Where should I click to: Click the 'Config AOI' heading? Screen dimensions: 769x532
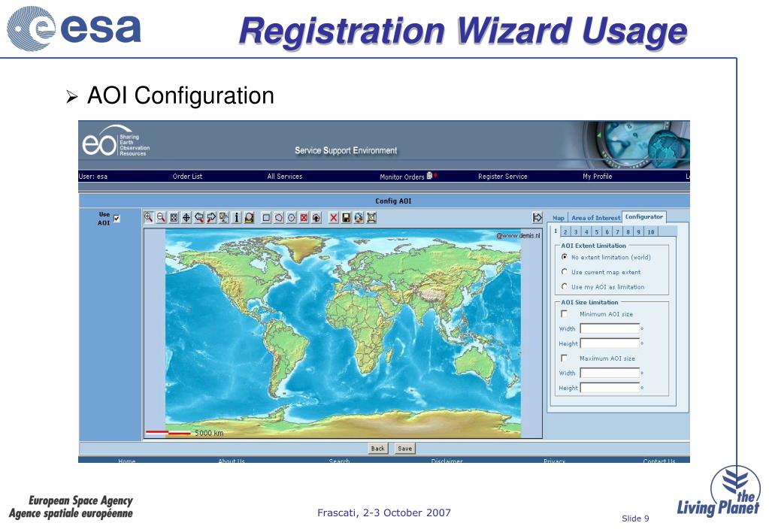point(393,201)
